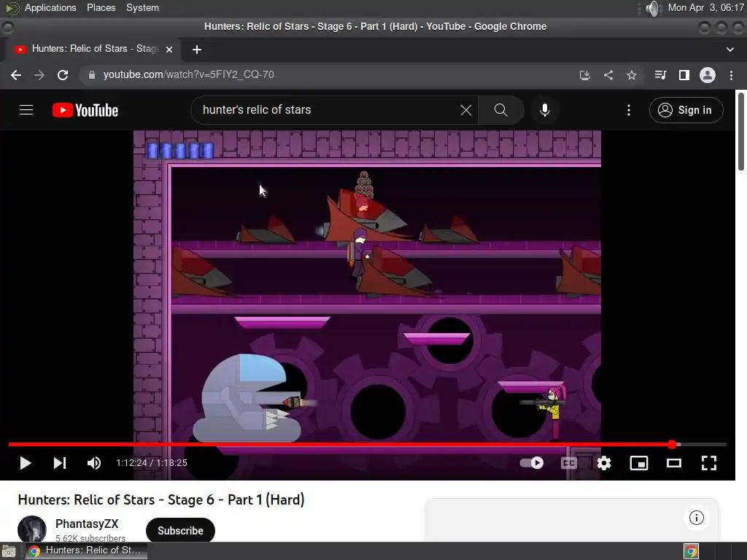Open YouTube three-dot settings menu

(x=629, y=110)
